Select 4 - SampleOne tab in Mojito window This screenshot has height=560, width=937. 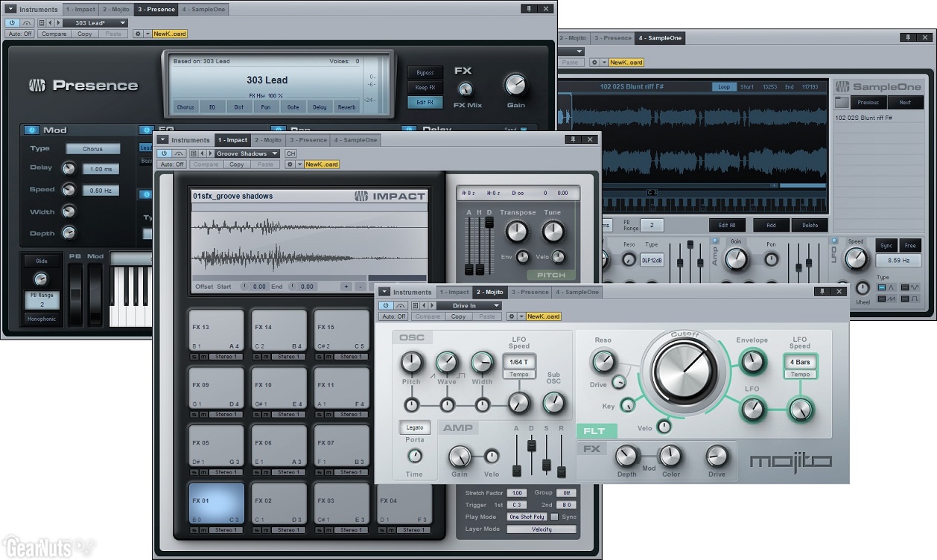point(577,292)
